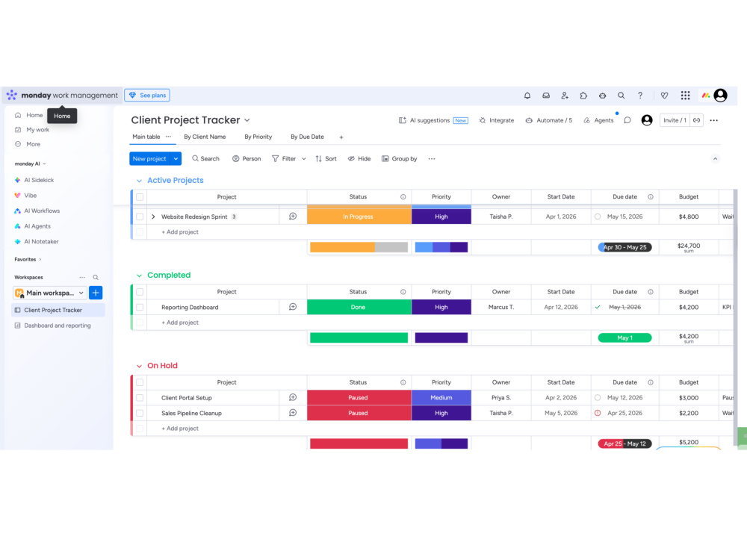Select all in Active Projects header checkbox
Viewport: 747px width, 560px height.
click(140, 196)
